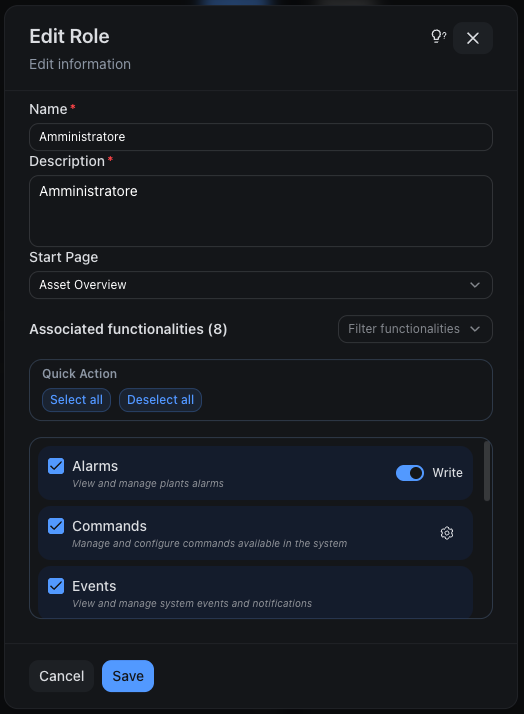Open the lightbulb help hint icon

[x=438, y=36]
